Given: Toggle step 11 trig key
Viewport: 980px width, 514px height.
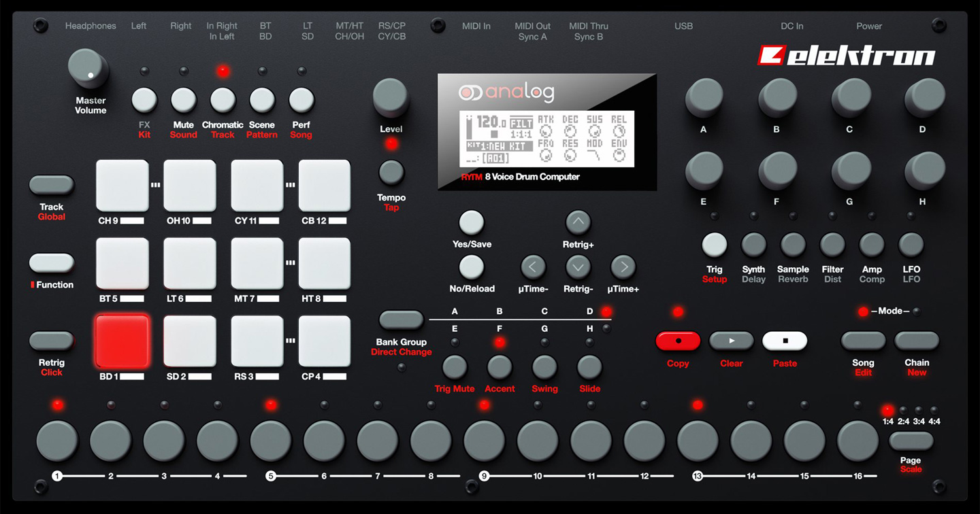Looking at the screenshot, I should [591, 441].
